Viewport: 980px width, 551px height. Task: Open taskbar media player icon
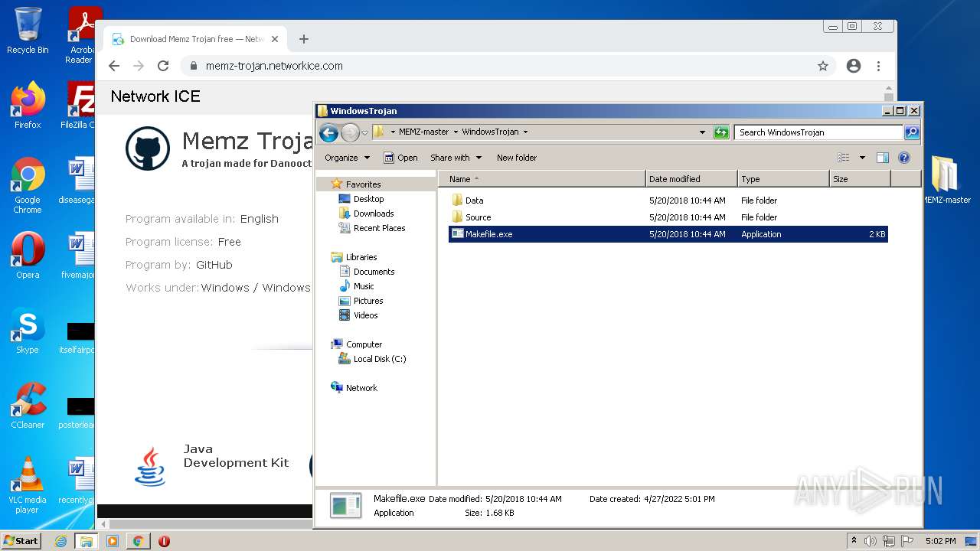point(113,541)
